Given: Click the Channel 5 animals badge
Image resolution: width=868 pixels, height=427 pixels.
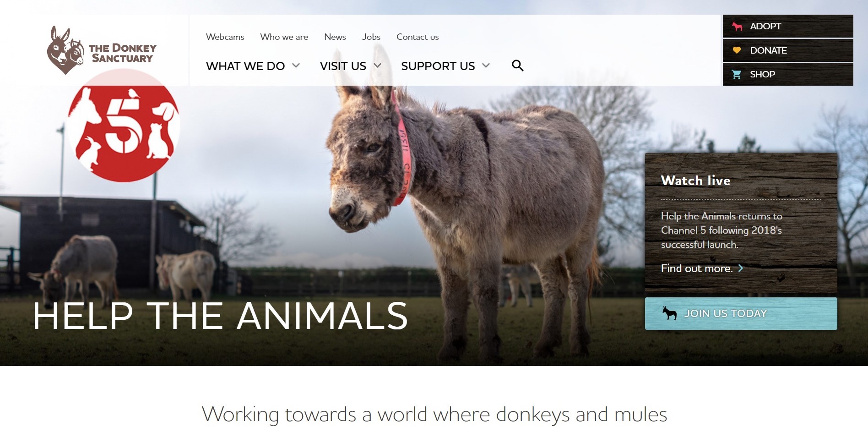Looking at the screenshot, I should click(x=124, y=126).
